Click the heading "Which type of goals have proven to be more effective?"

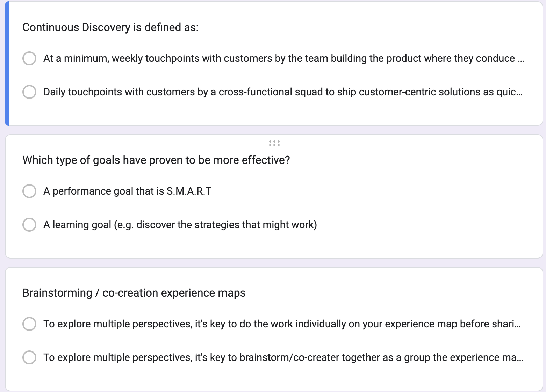[x=156, y=160]
